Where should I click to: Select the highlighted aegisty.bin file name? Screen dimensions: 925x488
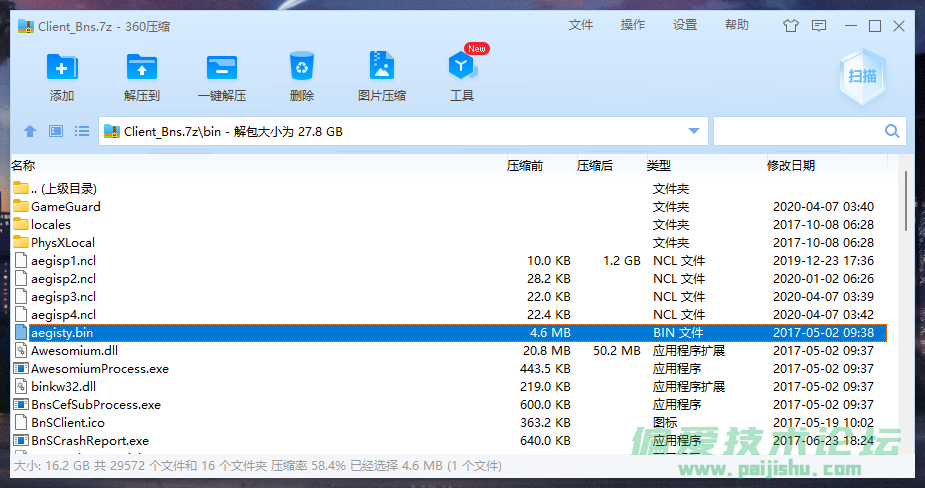[62, 333]
